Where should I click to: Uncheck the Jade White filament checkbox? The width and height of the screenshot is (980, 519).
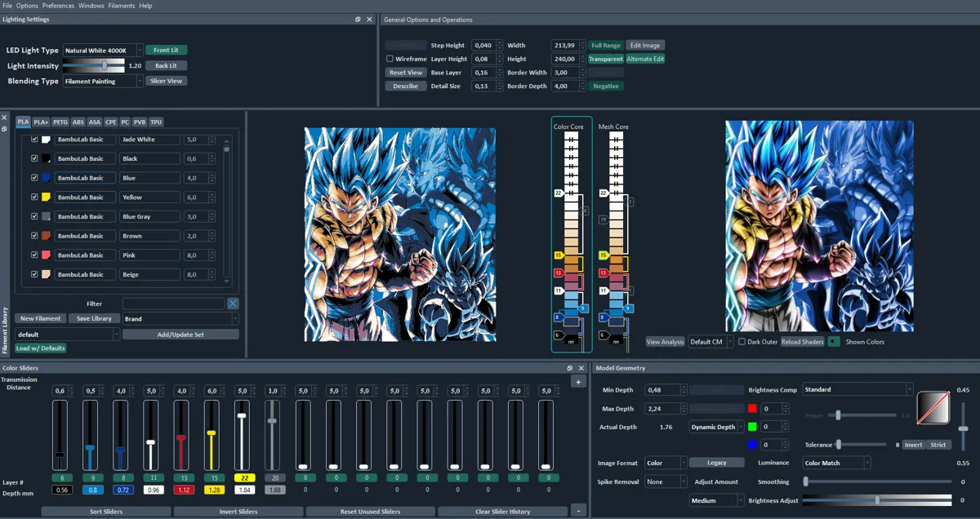[34, 140]
